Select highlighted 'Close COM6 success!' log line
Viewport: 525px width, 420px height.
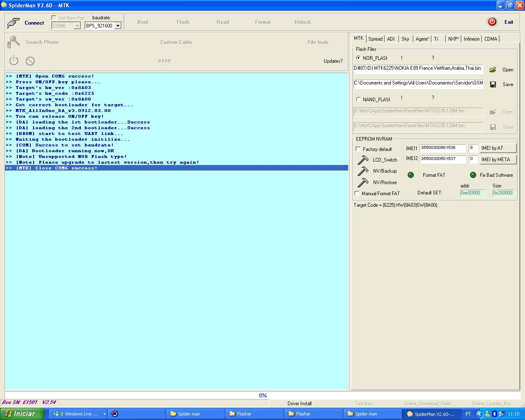[176, 168]
